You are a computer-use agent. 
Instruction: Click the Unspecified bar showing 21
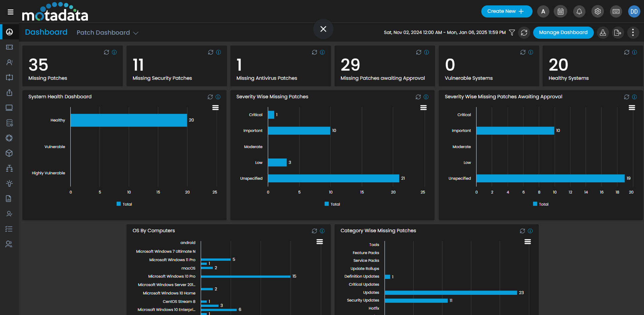tap(333, 178)
